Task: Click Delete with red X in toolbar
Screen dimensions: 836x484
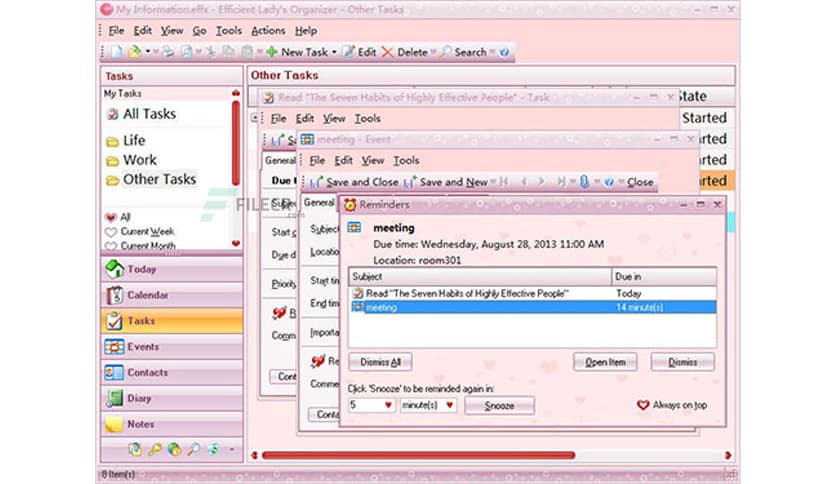Action: (x=405, y=52)
